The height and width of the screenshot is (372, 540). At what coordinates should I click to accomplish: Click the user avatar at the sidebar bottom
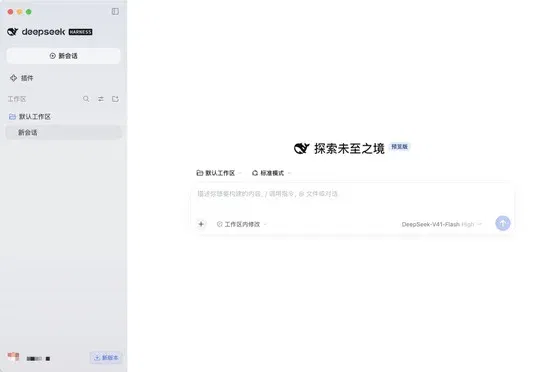(13, 357)
